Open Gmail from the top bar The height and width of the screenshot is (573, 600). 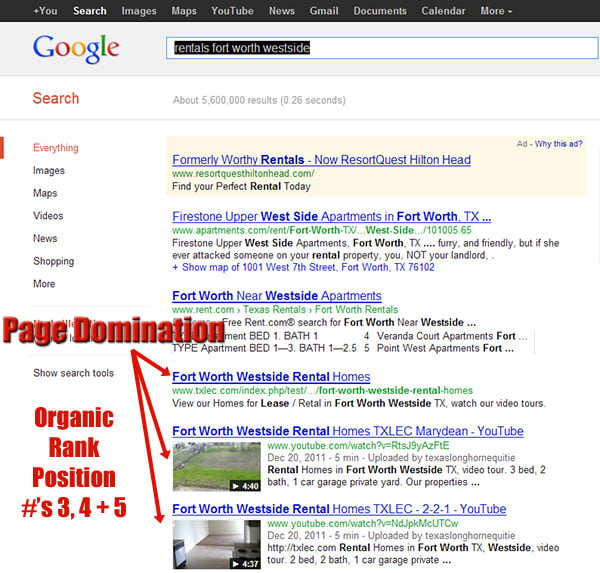pyautogui.click(x=324, y=11)
